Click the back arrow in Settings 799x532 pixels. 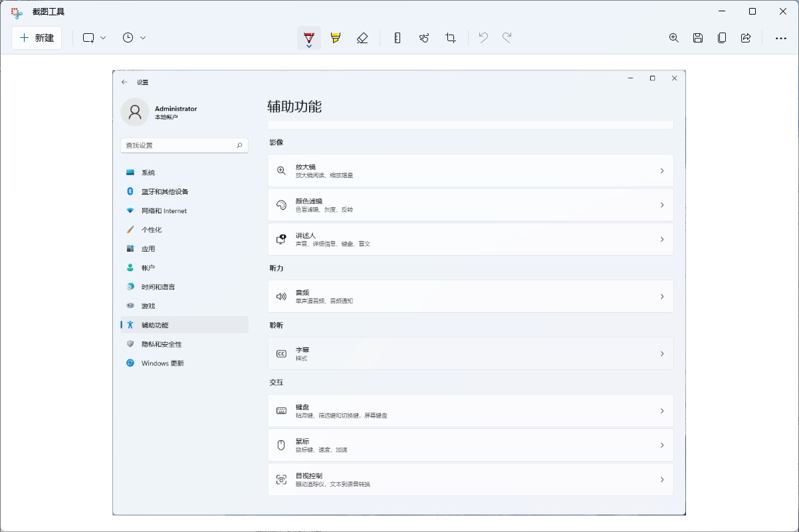124,82
